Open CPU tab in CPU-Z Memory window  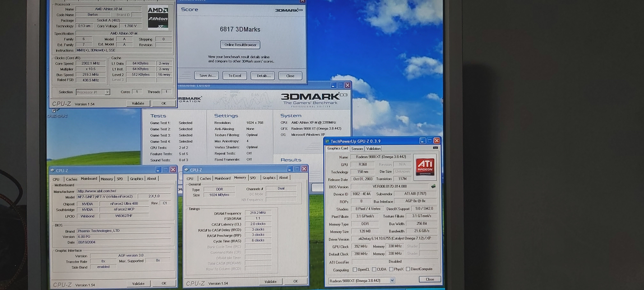(190, 179)
